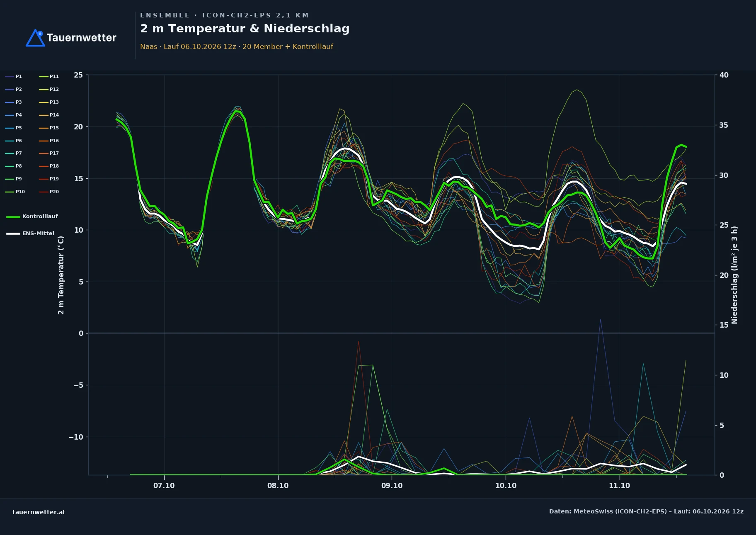Image resolution: width=756 pixels, height=535 pixels.
Task: Select legend entry P4
Action: (13, 115)
